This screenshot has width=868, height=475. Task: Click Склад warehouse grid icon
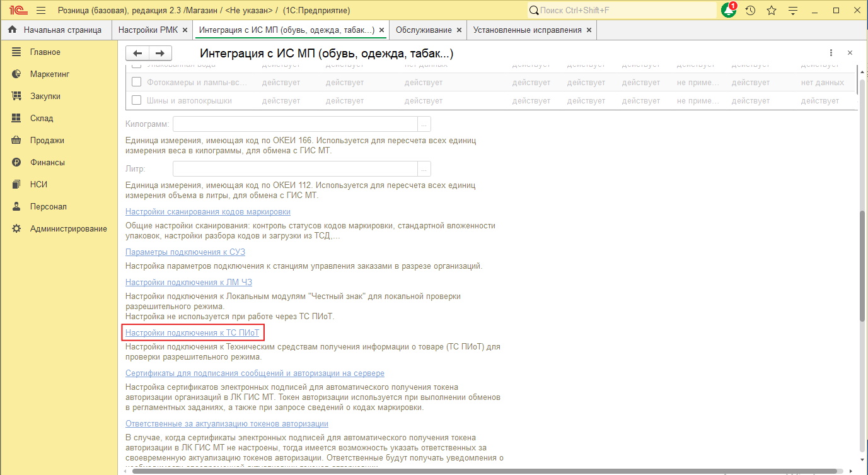click(x=17, y=118)
